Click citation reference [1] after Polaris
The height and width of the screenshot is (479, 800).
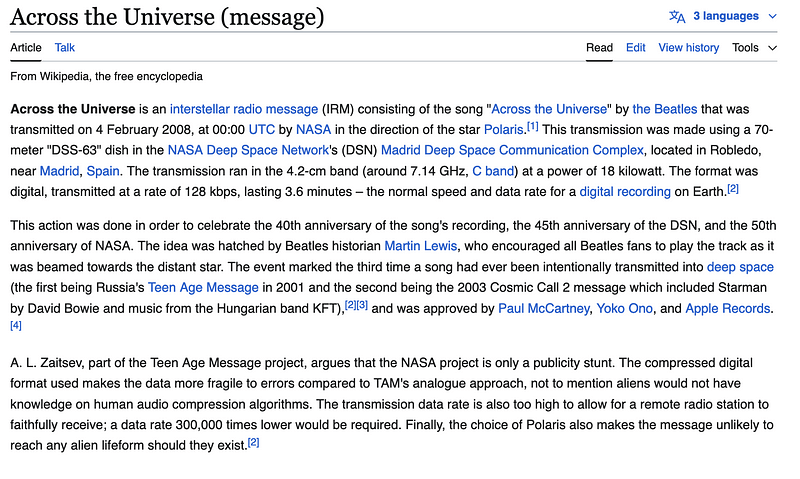533,126
